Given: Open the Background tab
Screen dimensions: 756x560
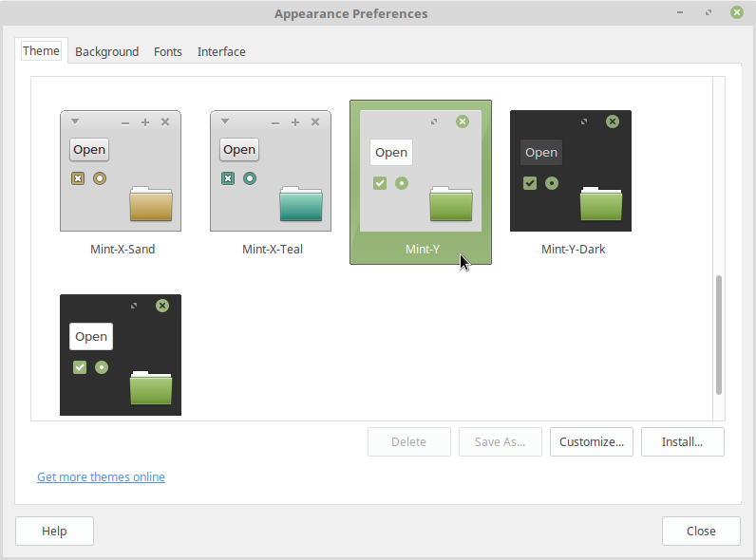Looking at the screenshot, I should coord(106,51).
